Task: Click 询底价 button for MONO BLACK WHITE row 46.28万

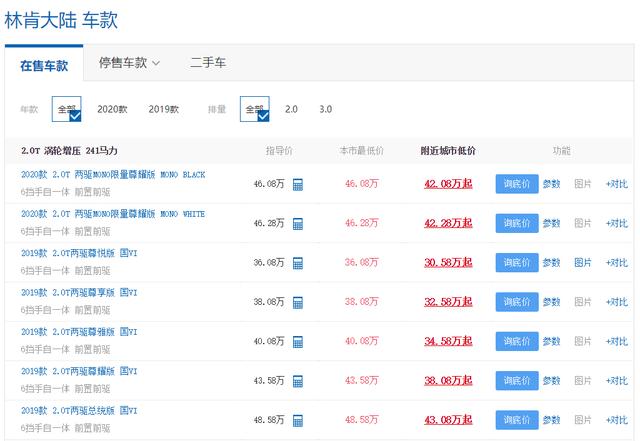Action: 517,223
